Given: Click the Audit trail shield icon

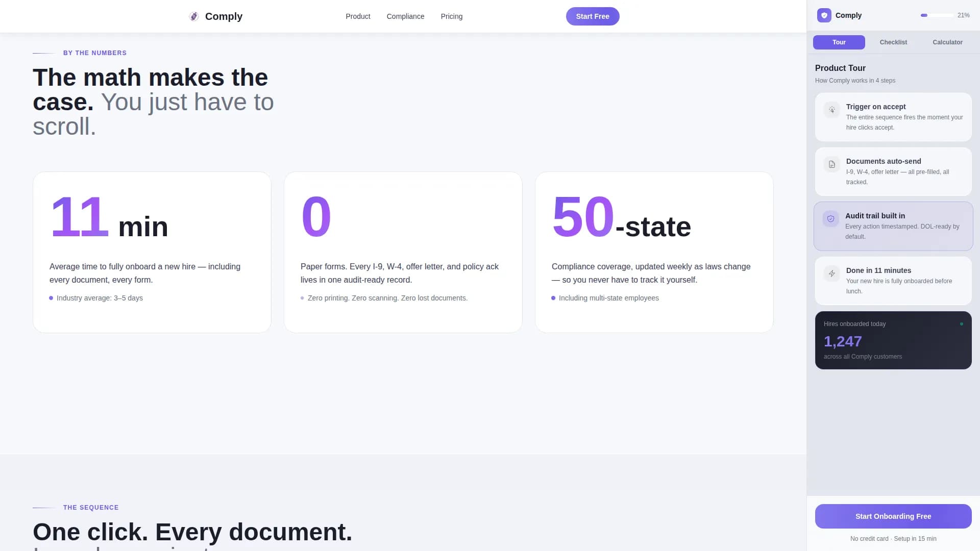Looking at the screenshot, I should (x=831, y=219).
